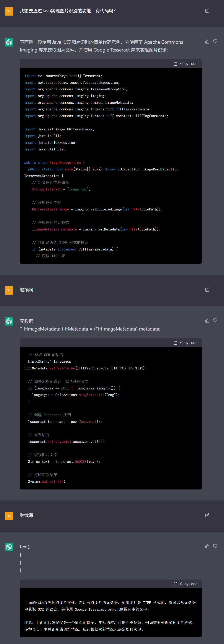Like the response starting with 元数据
Viewport: 224px width, 644px height.
(207, 321)
